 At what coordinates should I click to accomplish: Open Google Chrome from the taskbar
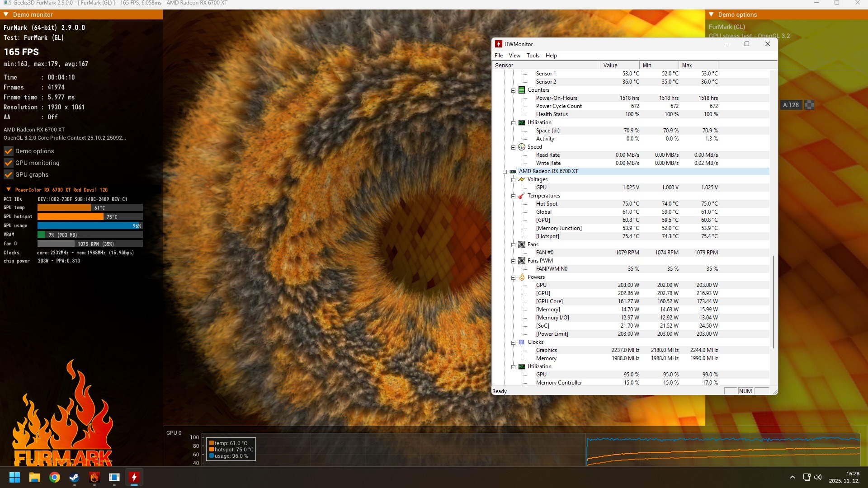click(55, 477)
